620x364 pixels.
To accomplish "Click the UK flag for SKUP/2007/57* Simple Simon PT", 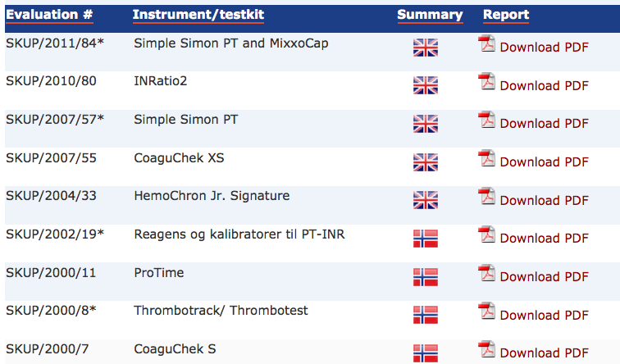I will pos(426,124).
